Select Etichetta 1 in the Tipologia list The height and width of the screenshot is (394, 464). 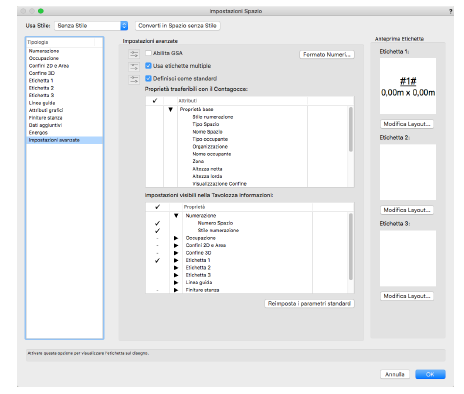[x=64, y=81]
